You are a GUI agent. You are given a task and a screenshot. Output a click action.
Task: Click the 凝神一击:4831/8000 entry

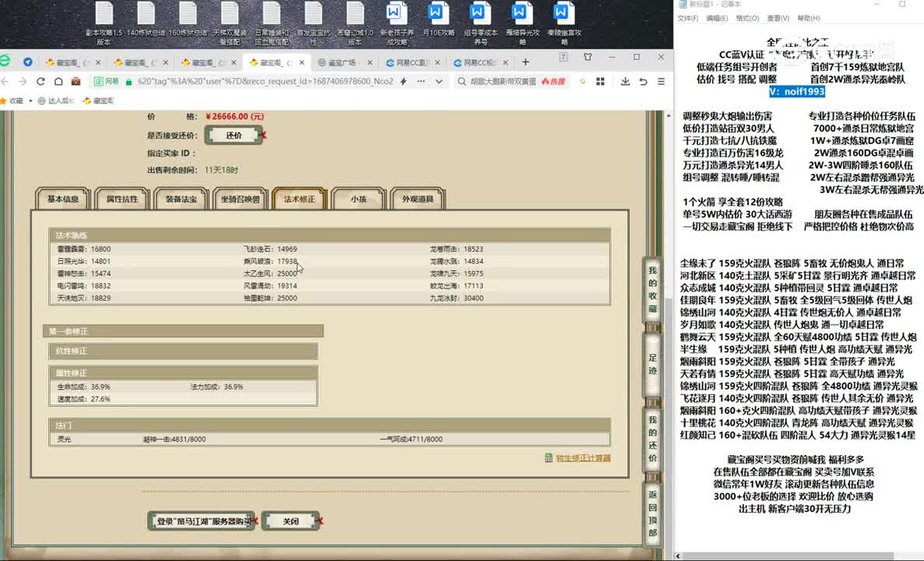pos(175,439)
